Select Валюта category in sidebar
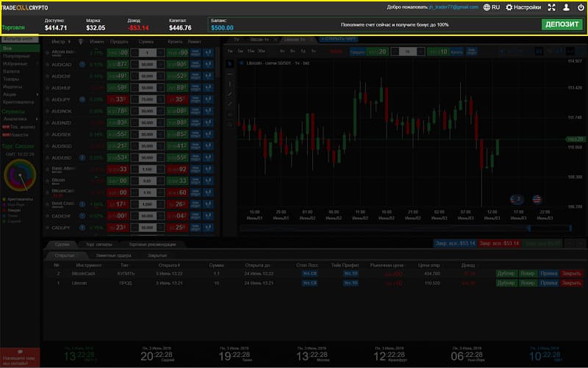This screenshot has width=588, height=368. (11, 71)
